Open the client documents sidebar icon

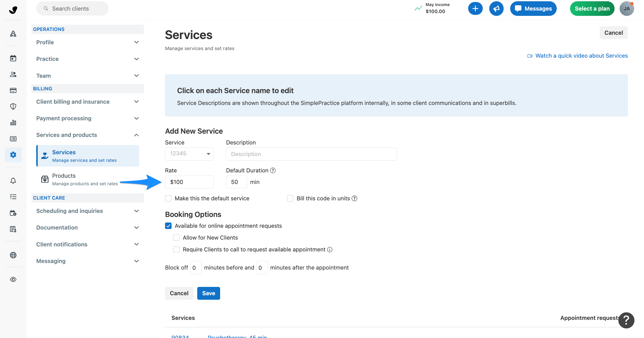(13, 229)
